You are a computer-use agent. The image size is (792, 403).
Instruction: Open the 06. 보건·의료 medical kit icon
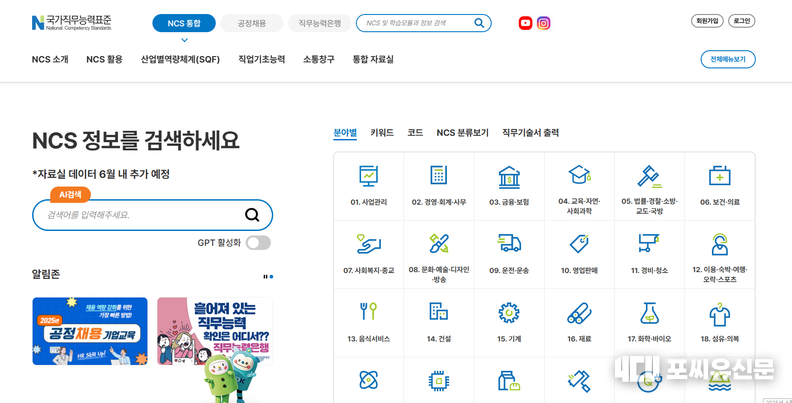pos(719,176)
